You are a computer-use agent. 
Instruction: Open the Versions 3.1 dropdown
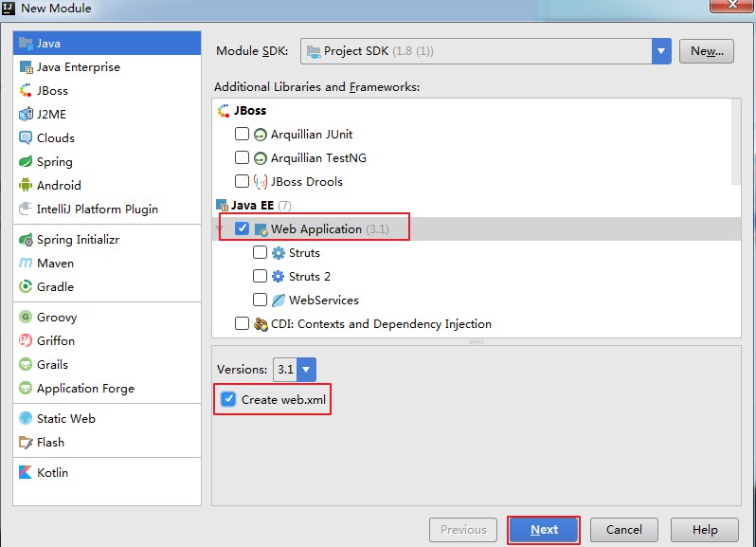306,370
